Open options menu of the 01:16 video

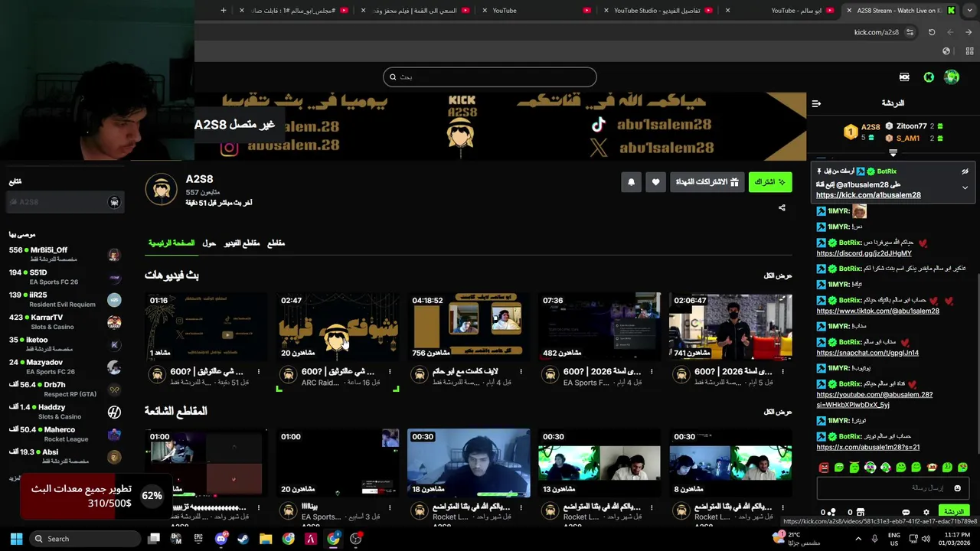[259, 372]
